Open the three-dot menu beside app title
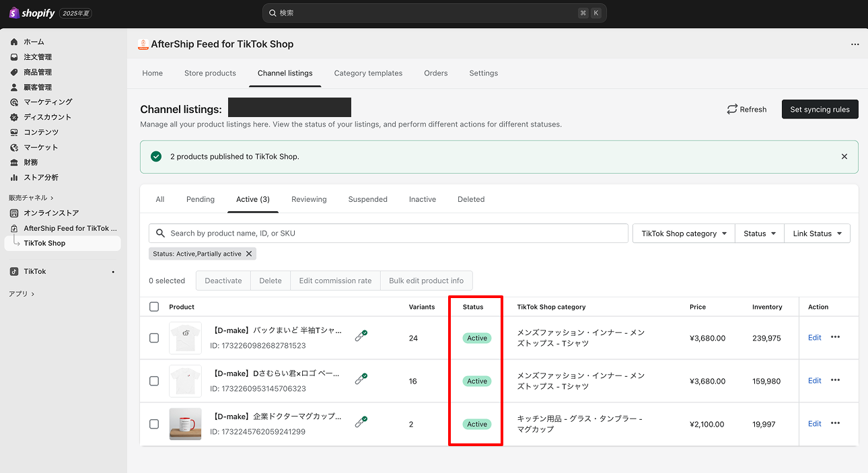This screenshot has height=473, width=868. pos(855,44)
